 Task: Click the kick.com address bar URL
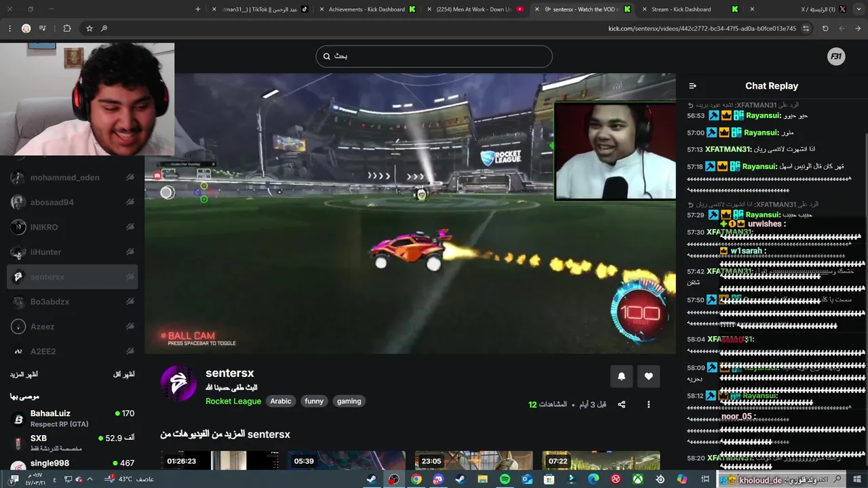tap(702, 28)
